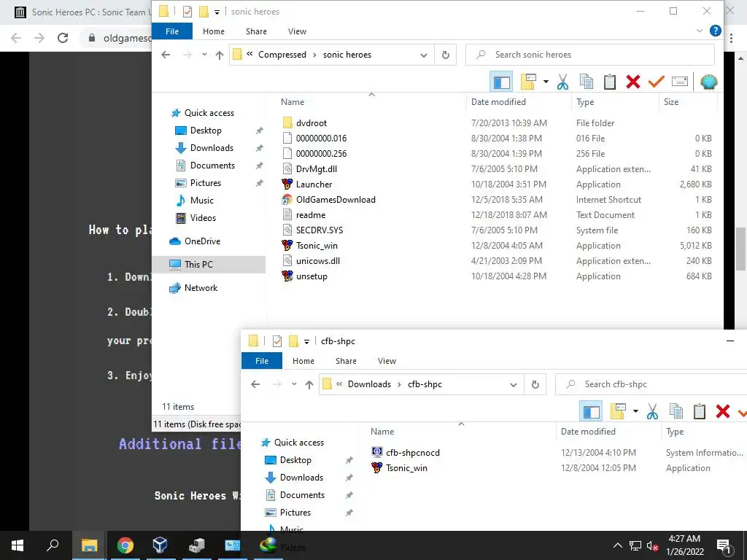747x560 pixels.
Task: Toggle preview pane icon in sonic heroes toolbar
Action: tap(501, 82)
